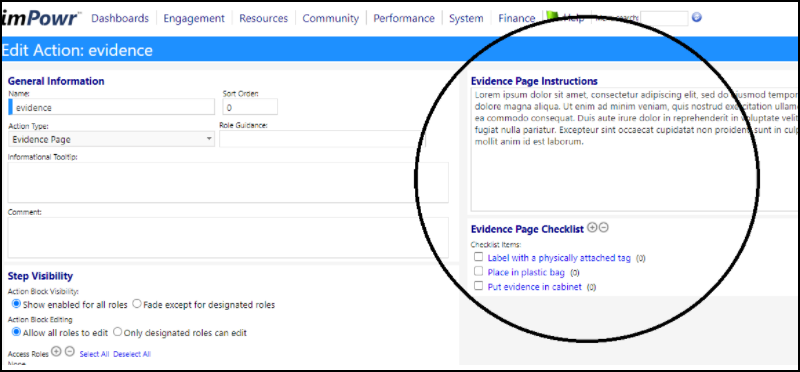The image size is (800, 372).
Task: Click the Evidence Page Instructions text area
Action: [x=635, y=149]
